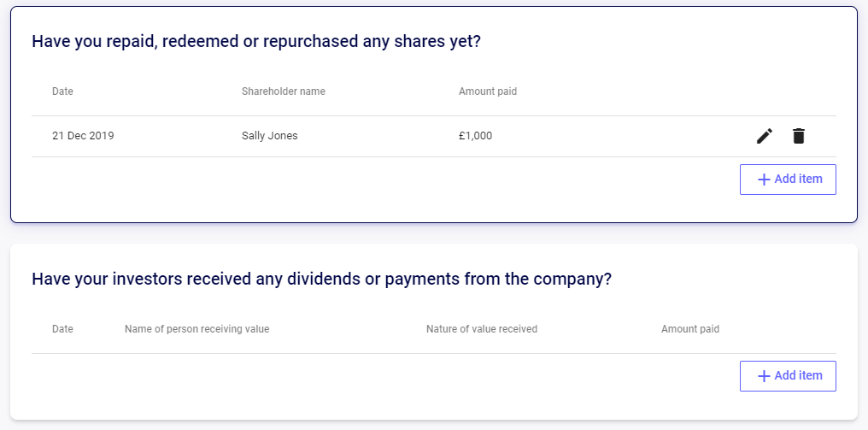Click Amount paid header in dividends table
This screenshot has height=430, width=868.
click(x=690, y=329)
